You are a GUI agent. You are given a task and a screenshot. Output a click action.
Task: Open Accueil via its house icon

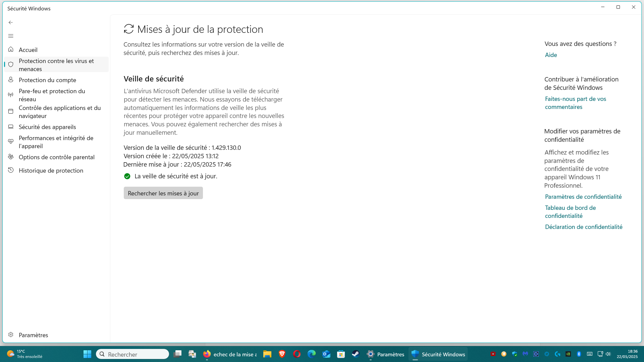pos(11,50)
